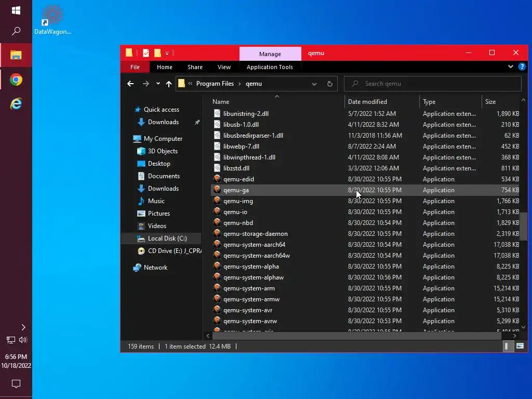
Task: Open the View ribbon tab
Action: pyautogui.click(x=224, y=67)
